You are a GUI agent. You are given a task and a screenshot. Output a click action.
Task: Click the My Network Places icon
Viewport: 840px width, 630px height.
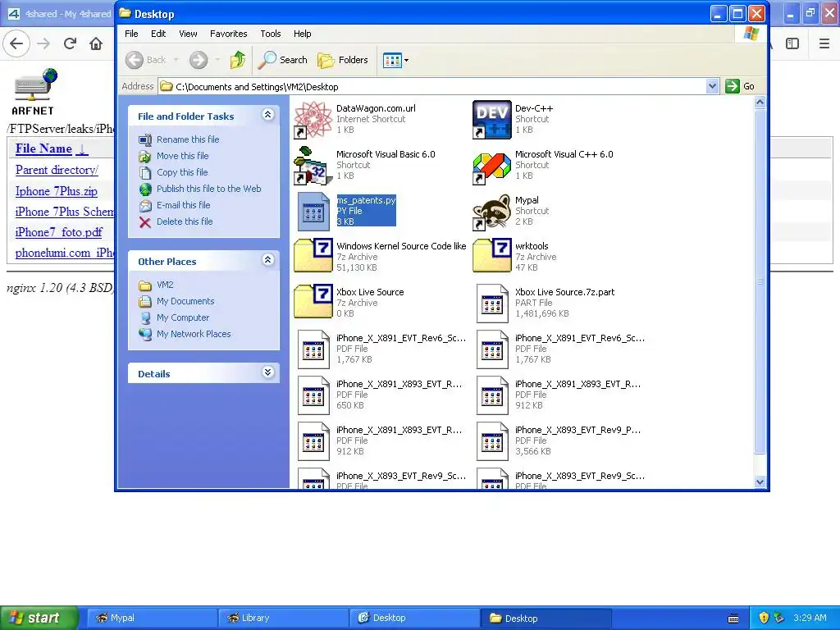[145, 335]
